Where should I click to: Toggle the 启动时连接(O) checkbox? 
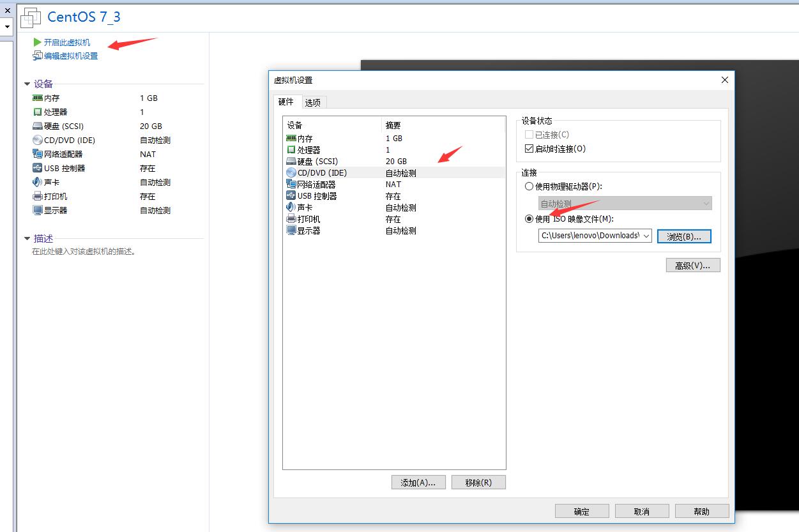coord(528,149)
